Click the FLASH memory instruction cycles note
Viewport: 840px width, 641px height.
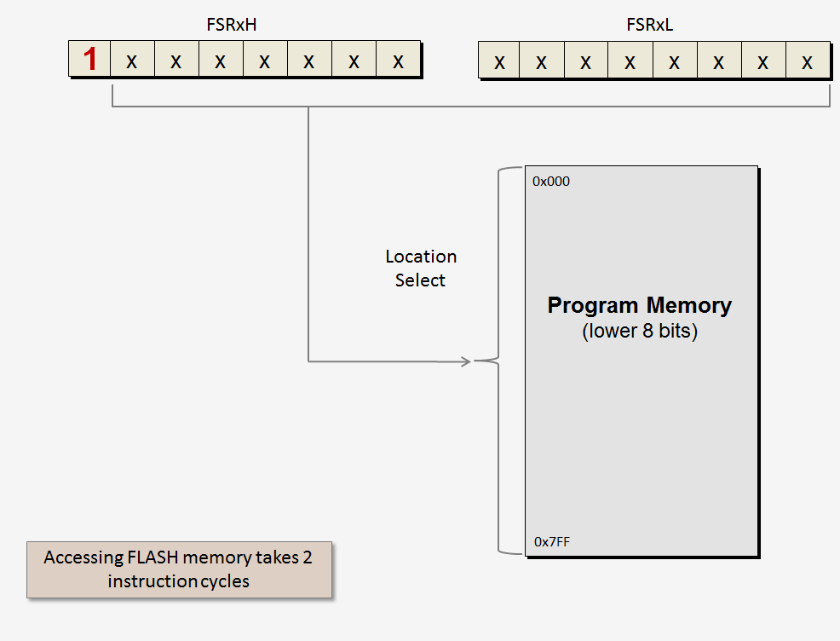[179, 569]
